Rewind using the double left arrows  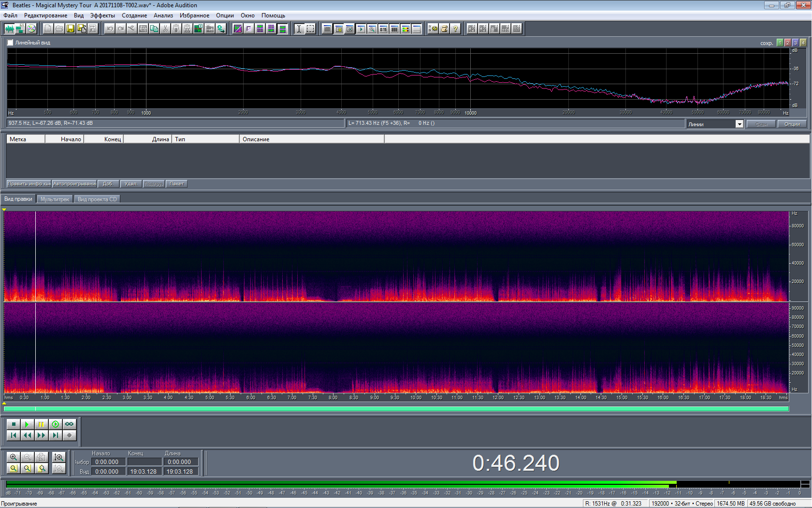tap(28, 435)
